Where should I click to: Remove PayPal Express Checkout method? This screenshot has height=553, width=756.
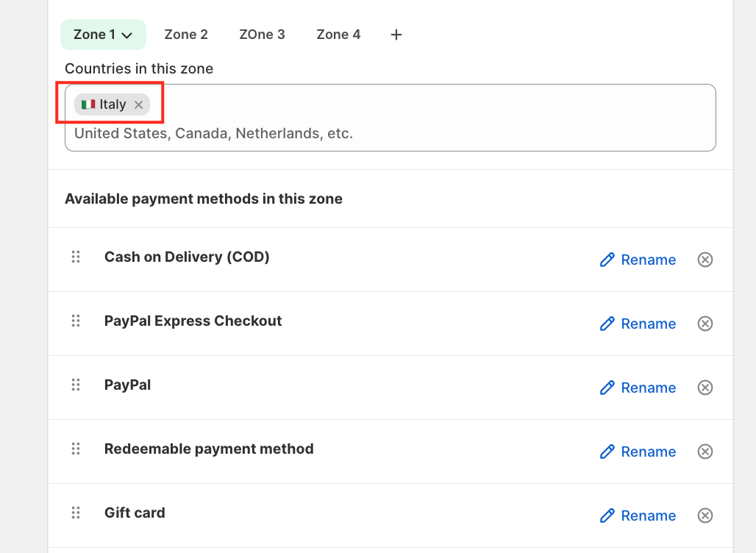(x=705, y=324)
